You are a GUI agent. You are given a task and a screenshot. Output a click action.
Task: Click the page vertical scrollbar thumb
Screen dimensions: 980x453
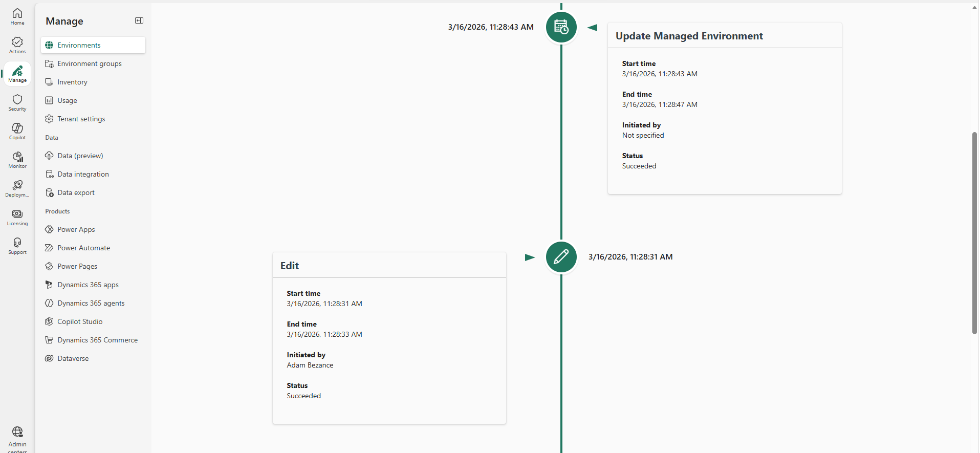[x=975, y=233]
